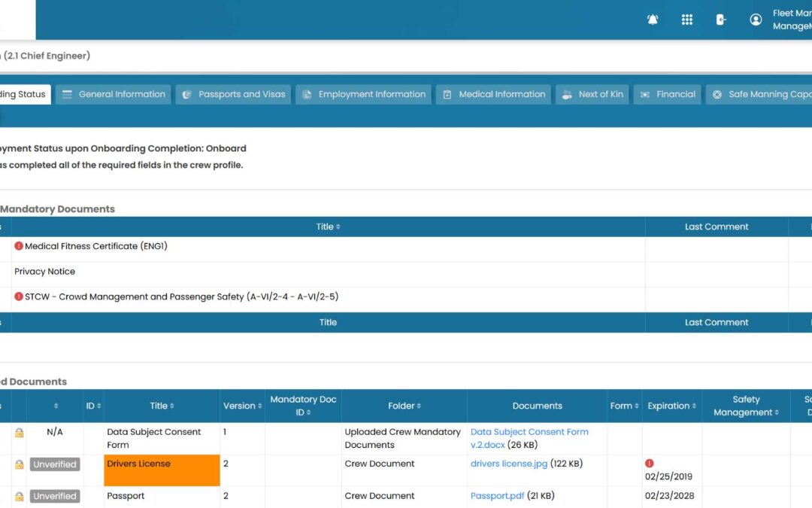Viewport: 812px width, 508px height.
Task: Open the notifications bell icon
Action: click(x=653, y=20)
